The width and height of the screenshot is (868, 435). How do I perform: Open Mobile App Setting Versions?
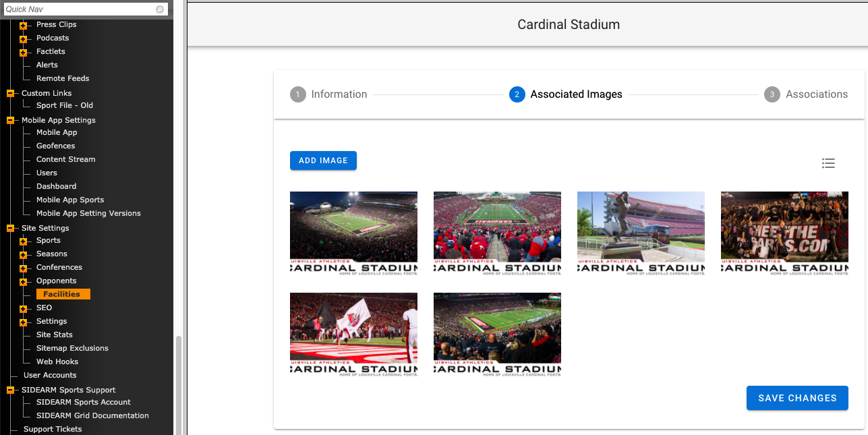(88, 213)
